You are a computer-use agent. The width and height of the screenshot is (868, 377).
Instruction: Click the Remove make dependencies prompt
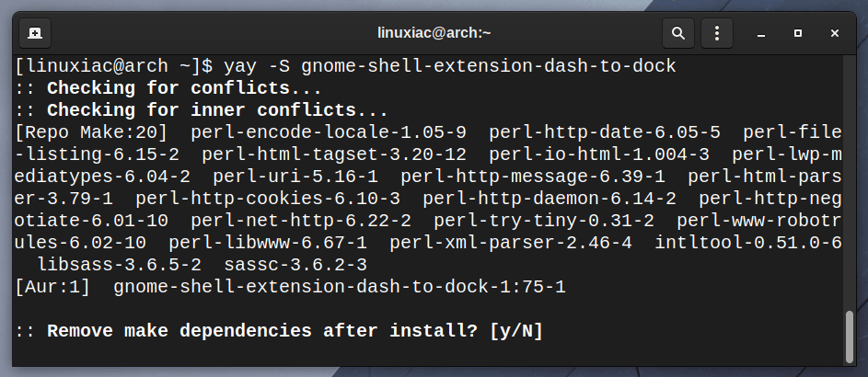pos(262,331)
